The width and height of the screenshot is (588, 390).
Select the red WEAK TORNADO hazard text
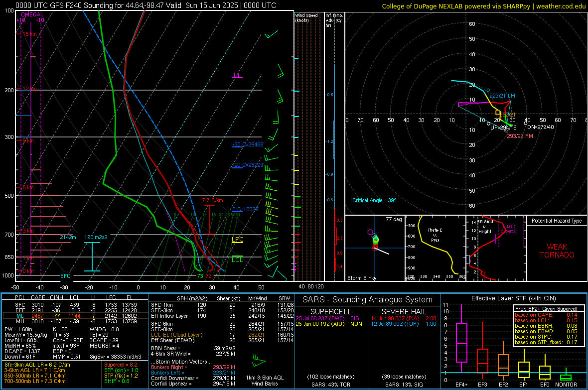[x=557, y=251]
